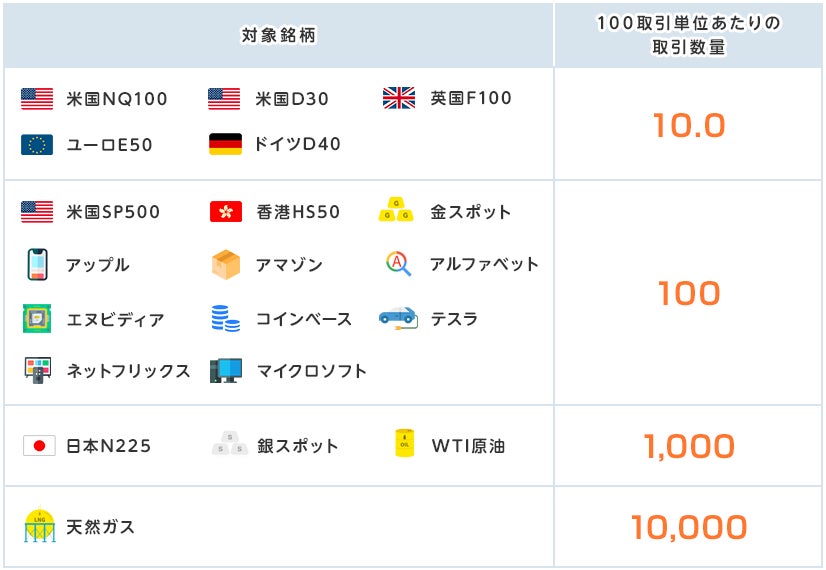Click the US flag beside 米国NQ100
The width and height of the screenshot is (826, 570).
(x=37, y=99)
